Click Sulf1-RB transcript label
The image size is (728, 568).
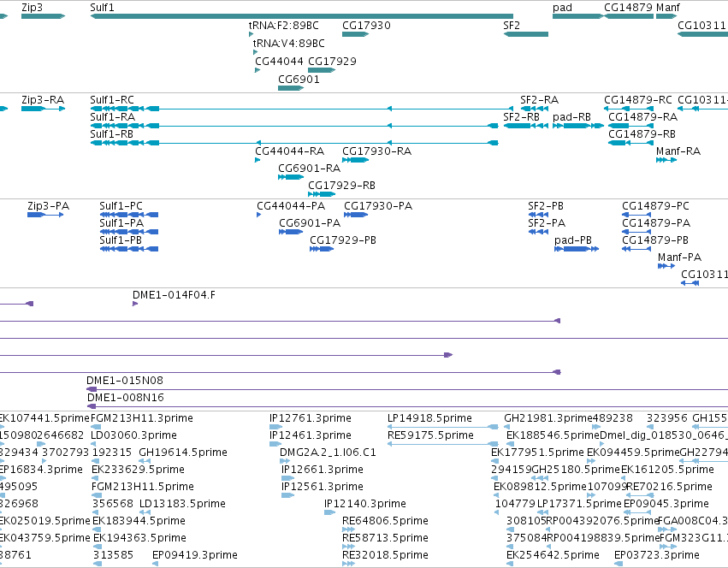click(111, 134)
